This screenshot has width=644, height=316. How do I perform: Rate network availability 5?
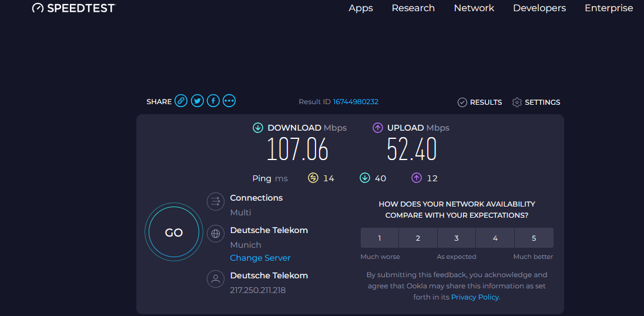534,238
